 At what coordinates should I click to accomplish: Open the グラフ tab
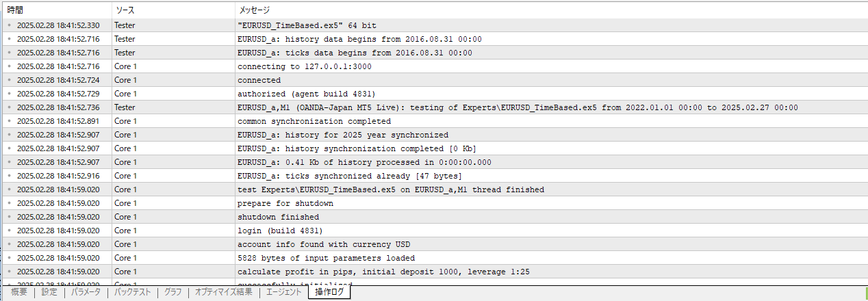click(x=173, y=292)
